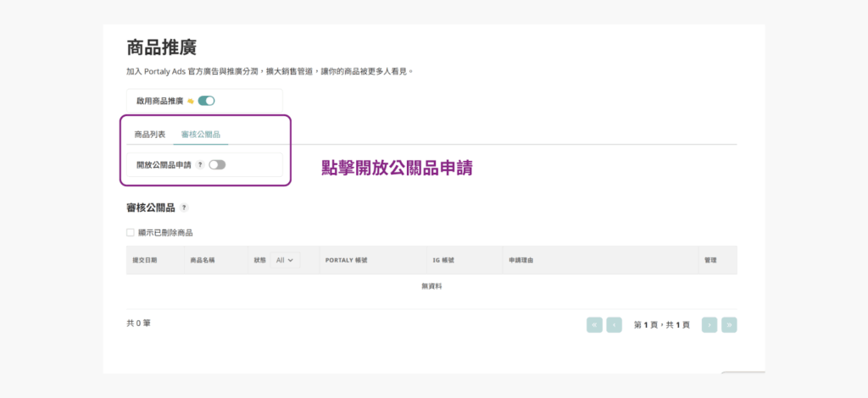Click the IG 帳號 column header
868x398 pixels.
tap(444, 260)
